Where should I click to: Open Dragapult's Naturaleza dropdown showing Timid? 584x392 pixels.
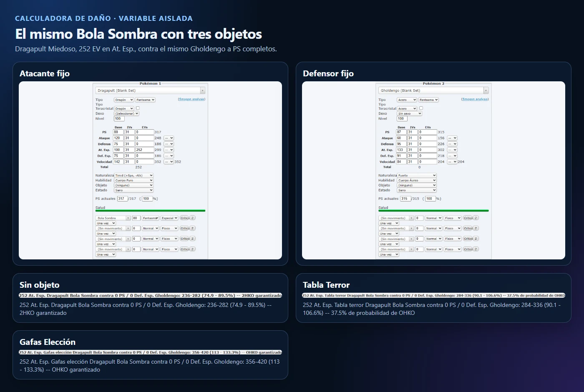[x=134, y=176]
